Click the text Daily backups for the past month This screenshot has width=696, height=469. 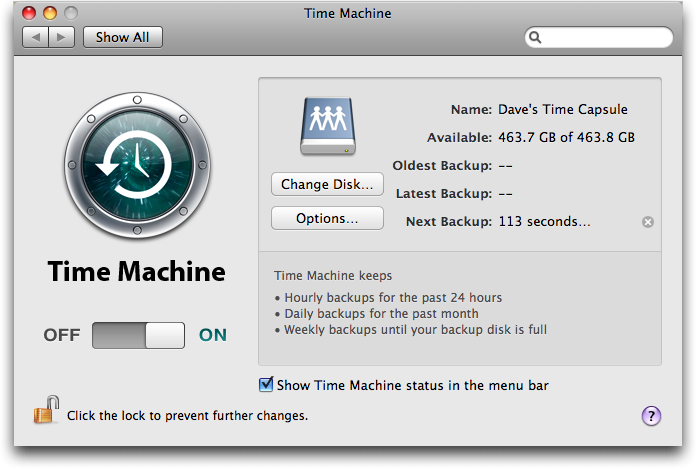(x=381, y=314)
